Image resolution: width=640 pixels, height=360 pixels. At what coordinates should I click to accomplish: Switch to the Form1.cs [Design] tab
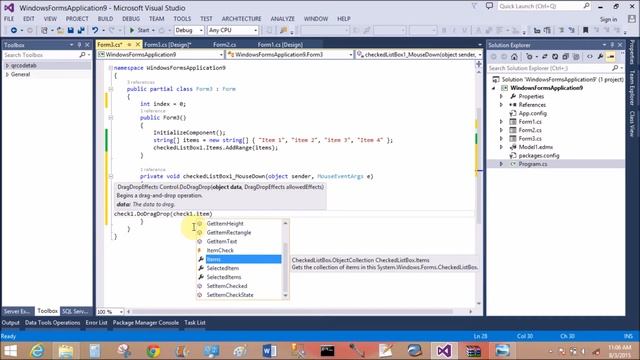tap(280, 44)
